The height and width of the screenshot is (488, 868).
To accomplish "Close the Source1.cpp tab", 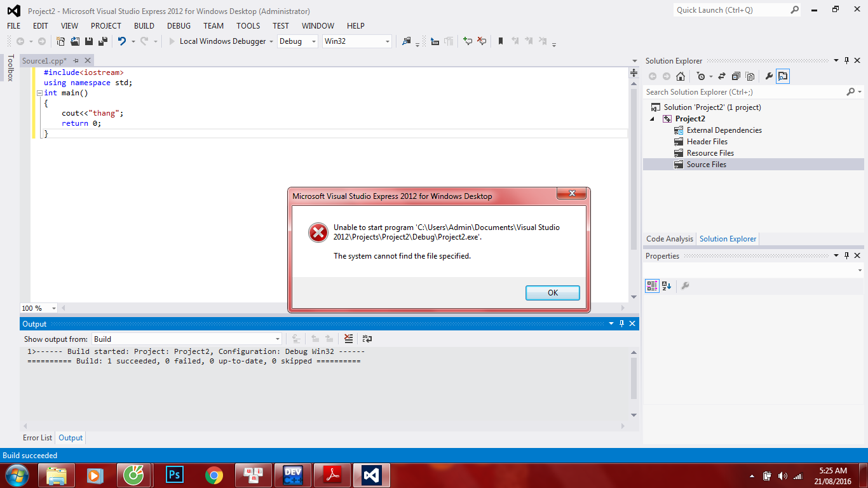I will click(88, 60).
